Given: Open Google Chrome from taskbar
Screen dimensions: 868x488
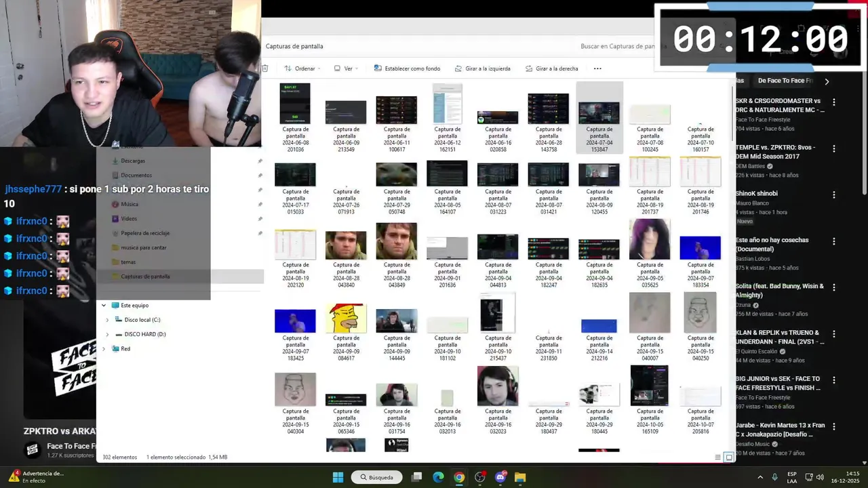Looking at the screenshot, I should (x=459, y=477).
